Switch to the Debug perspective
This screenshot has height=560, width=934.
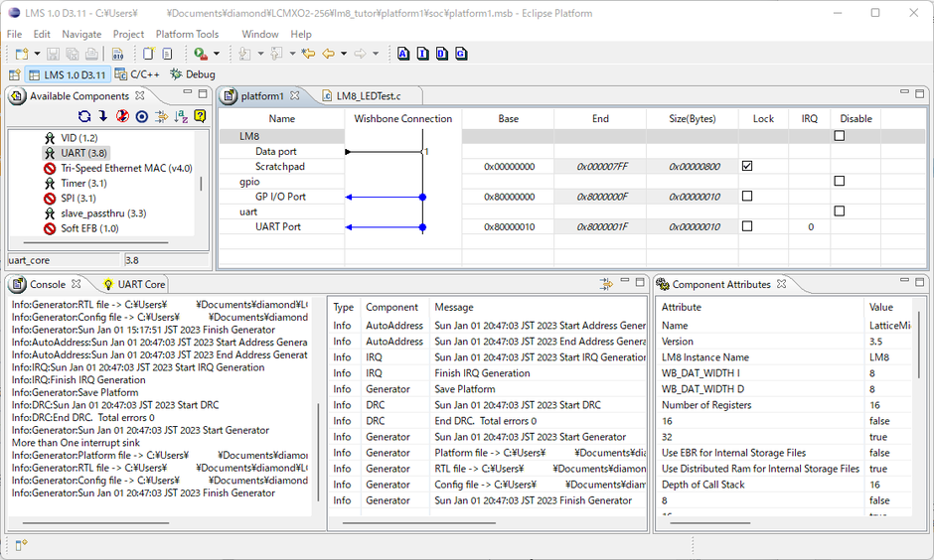click(x=193, y=74)
